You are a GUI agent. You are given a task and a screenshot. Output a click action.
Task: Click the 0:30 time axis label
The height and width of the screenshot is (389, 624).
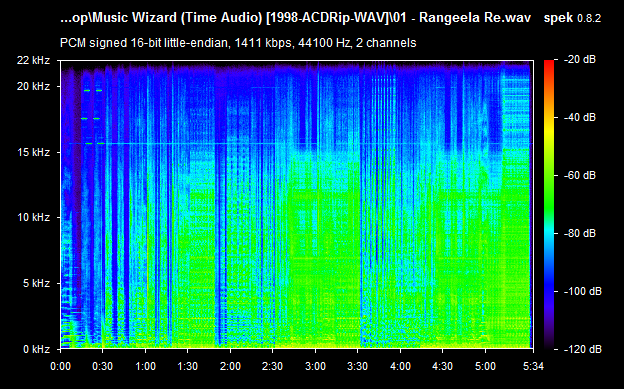pyautogui.click(x=103, y=366)
